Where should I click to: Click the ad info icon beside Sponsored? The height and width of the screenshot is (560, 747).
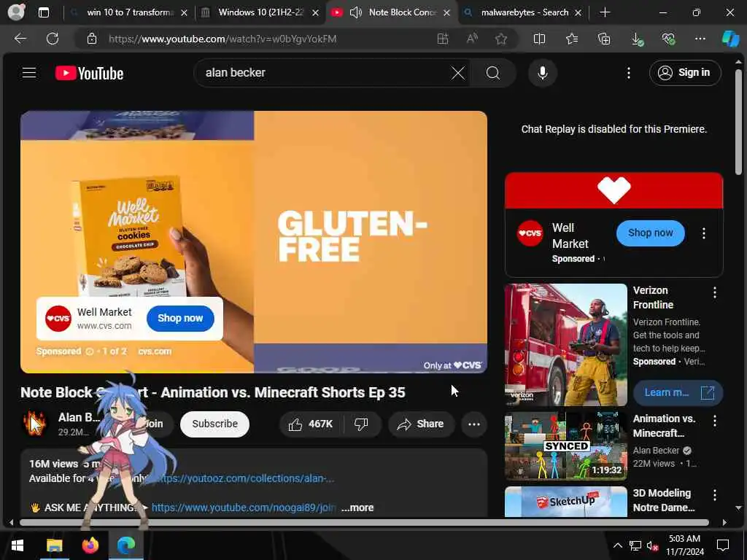(x=90, y=351)
